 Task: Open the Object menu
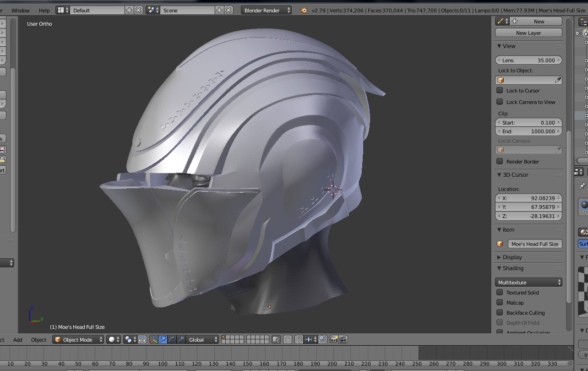tap(39, 340)
